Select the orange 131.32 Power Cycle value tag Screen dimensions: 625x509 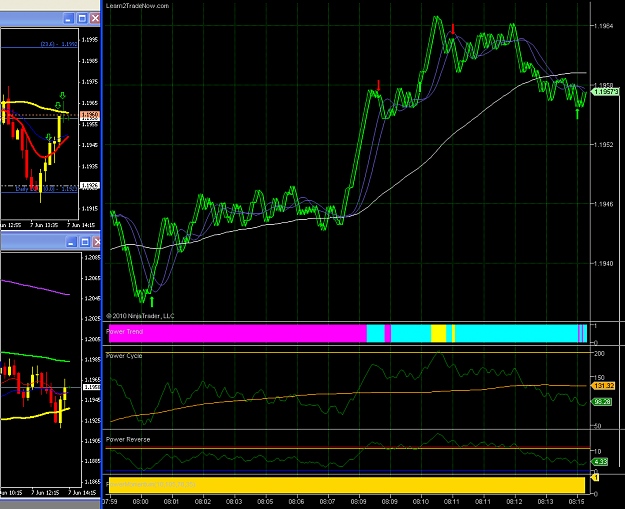point(603,386)
